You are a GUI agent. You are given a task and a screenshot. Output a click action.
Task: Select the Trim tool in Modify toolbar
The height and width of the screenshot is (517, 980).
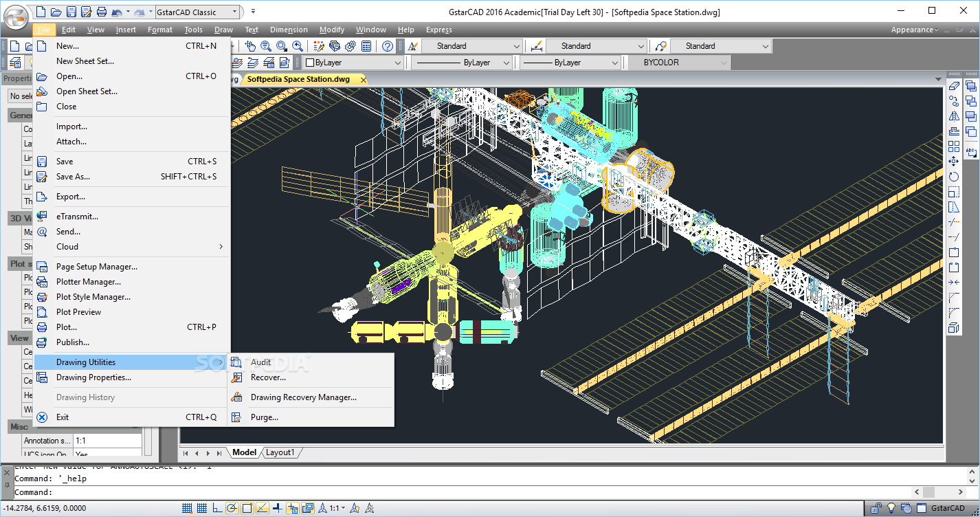point(954,222)
